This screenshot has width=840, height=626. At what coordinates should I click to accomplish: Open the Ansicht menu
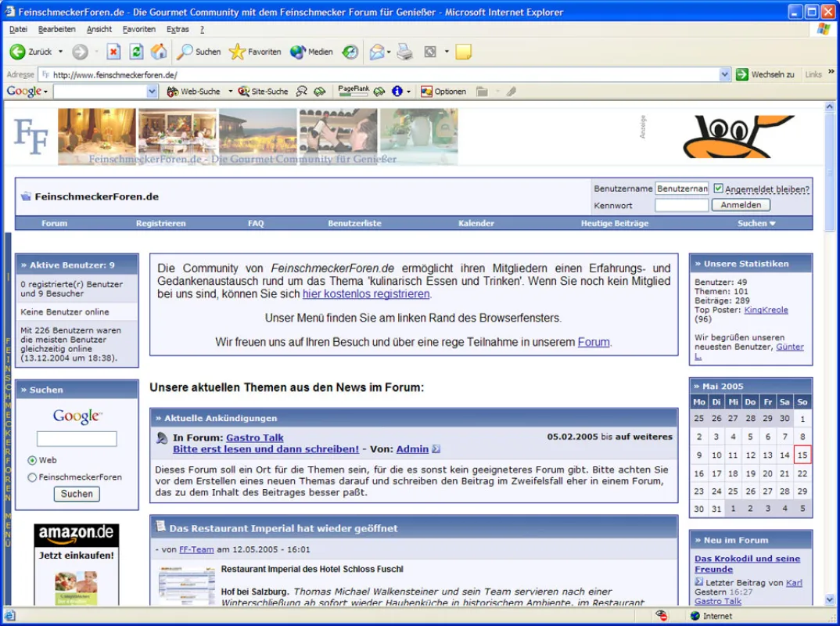(99, 30)
